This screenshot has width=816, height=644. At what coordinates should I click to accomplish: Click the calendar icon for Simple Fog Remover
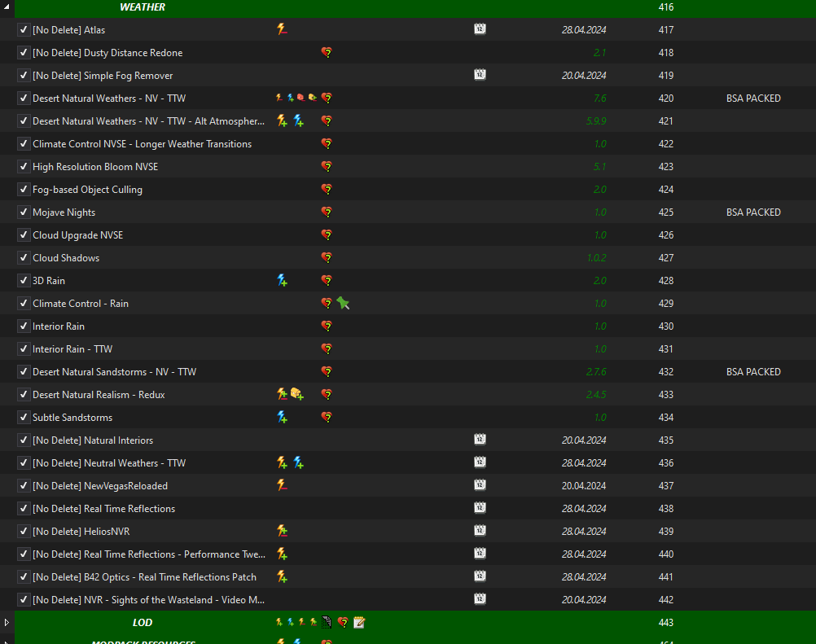(480, 75)
